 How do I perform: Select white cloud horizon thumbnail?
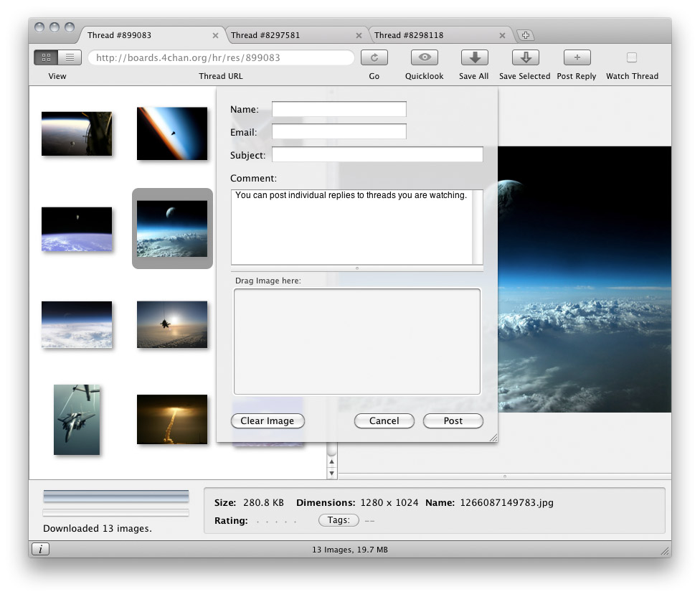pos(77,324)
